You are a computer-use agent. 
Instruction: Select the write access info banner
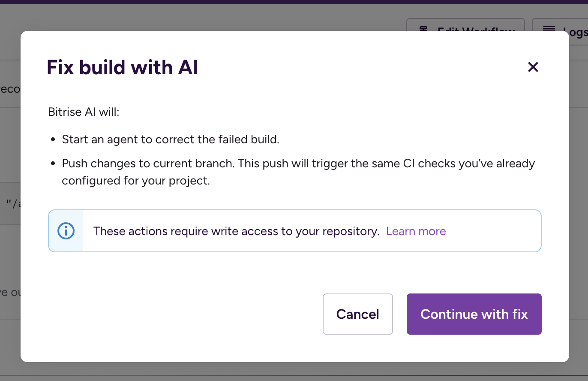tap(295, 231)
